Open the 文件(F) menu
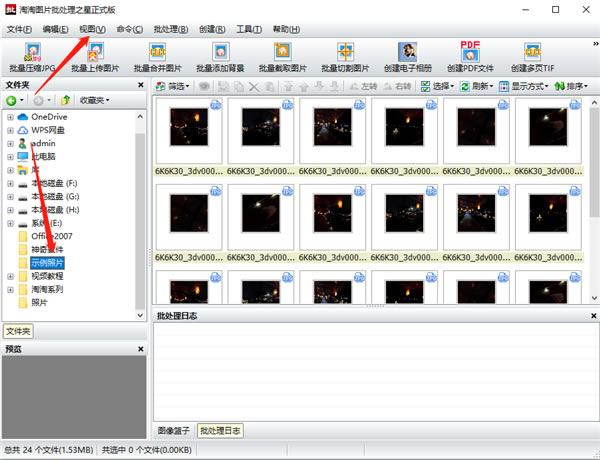Screen dimensions: 600x460 click(19, 29)
